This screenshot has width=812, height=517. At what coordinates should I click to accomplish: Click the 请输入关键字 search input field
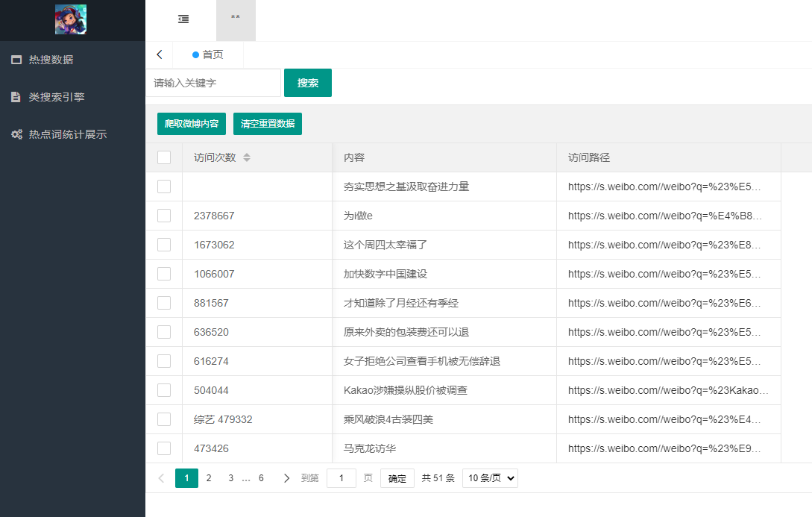point(213,83)
